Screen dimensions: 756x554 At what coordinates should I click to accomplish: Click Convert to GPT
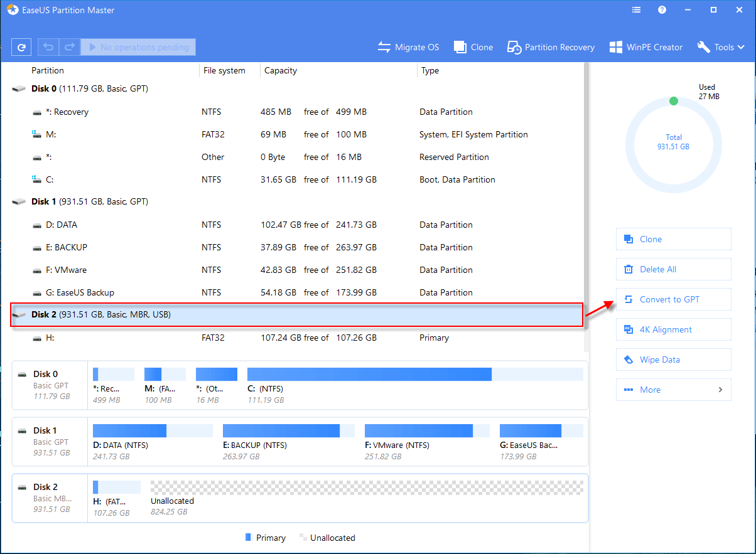point(674,299)
